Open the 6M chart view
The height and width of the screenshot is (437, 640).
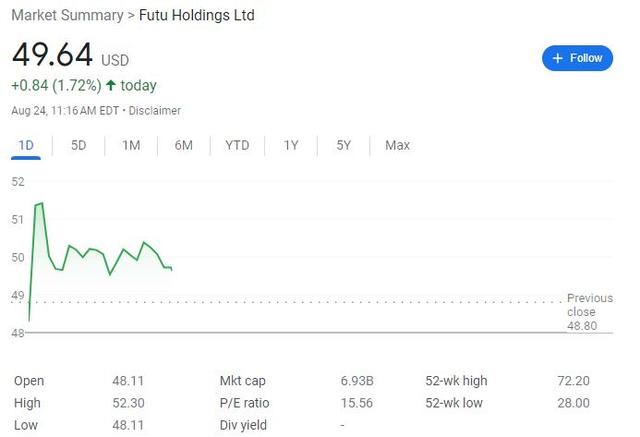[183, 145]
